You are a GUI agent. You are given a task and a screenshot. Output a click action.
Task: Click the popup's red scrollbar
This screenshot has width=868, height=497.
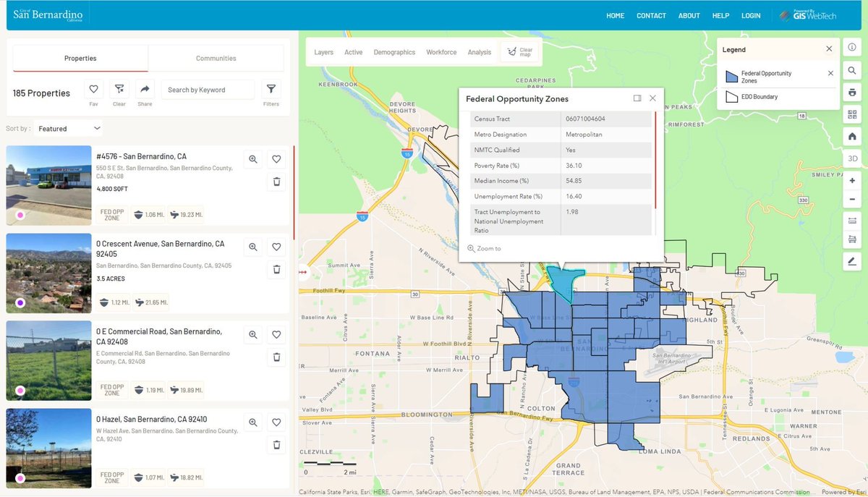click(655, 160)
